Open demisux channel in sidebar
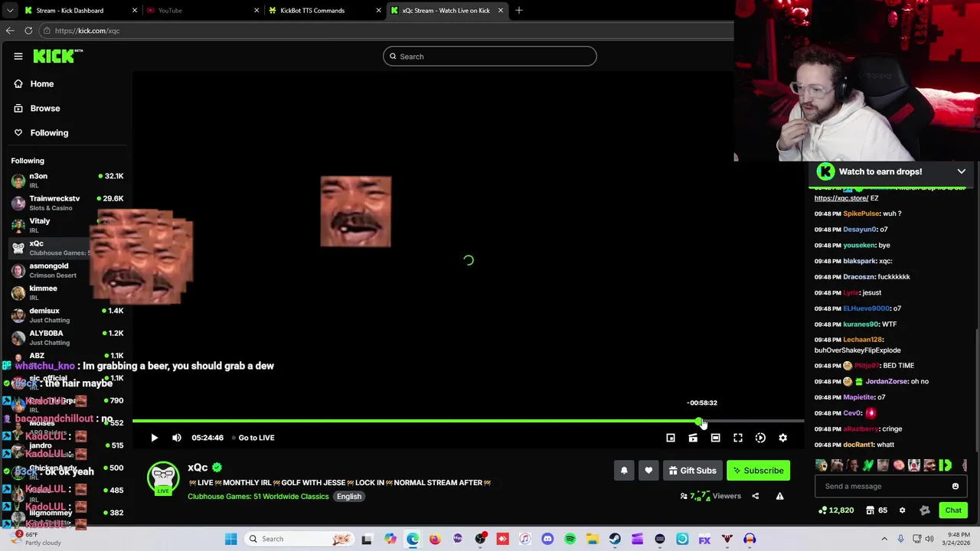Viewport: 980px width, 551px height. tap(67, 315)
